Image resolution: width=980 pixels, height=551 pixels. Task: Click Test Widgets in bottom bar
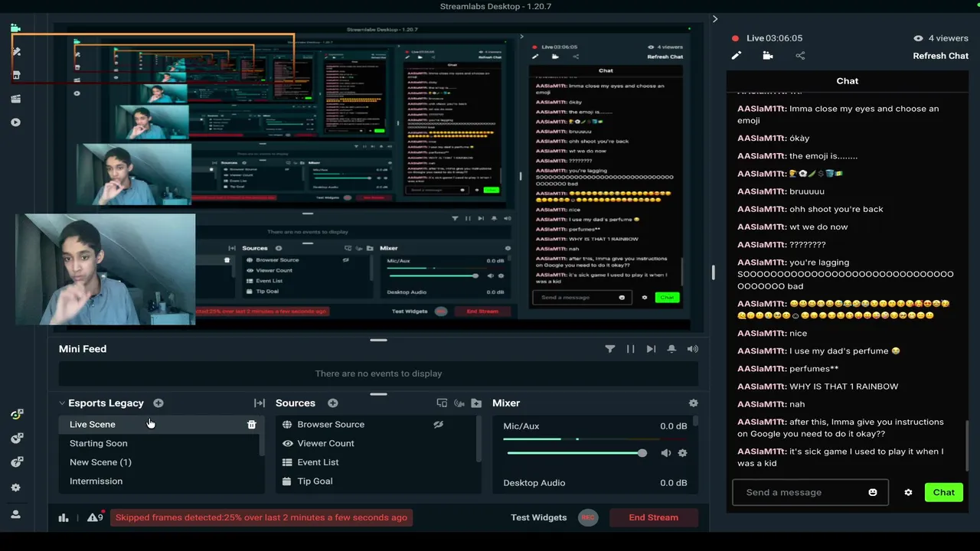click(539, 518)
